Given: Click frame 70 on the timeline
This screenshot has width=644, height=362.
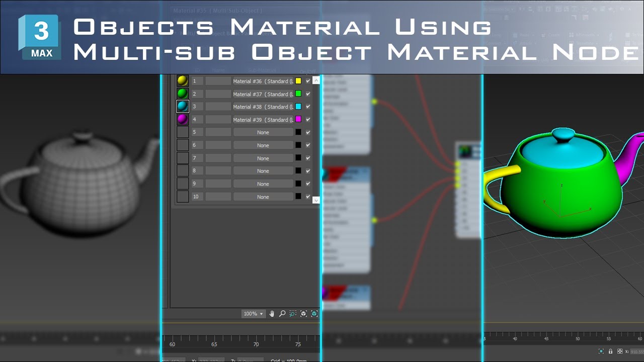Looking at the screenshot, I should (x=256, y=344).
